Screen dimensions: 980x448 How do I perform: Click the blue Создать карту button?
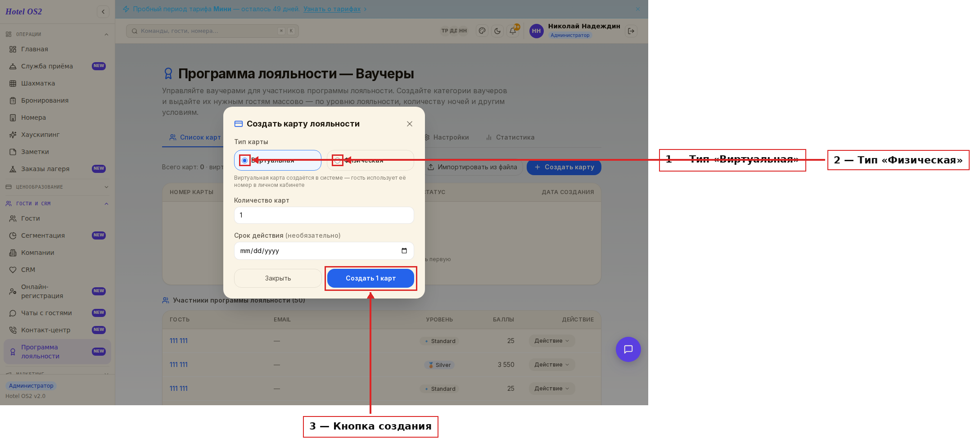564,167
